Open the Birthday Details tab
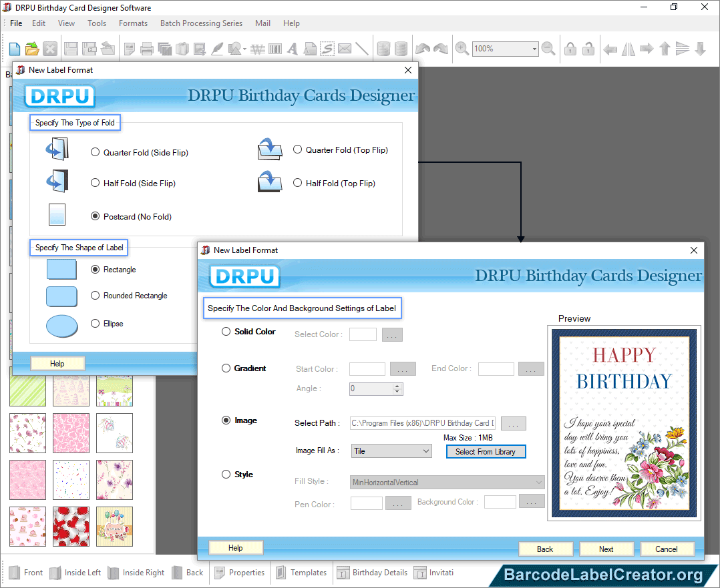 372,573
